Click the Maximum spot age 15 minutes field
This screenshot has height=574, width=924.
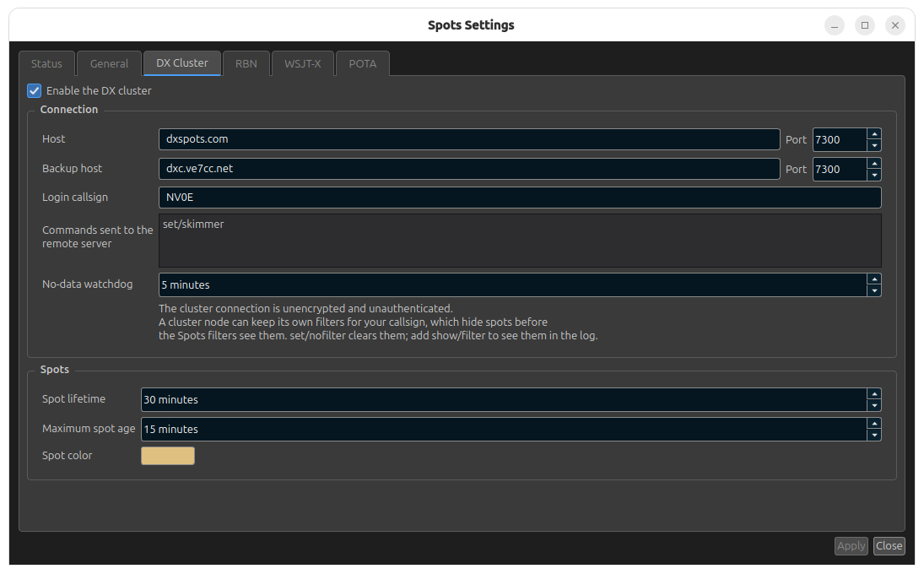[x=504, y=429]
